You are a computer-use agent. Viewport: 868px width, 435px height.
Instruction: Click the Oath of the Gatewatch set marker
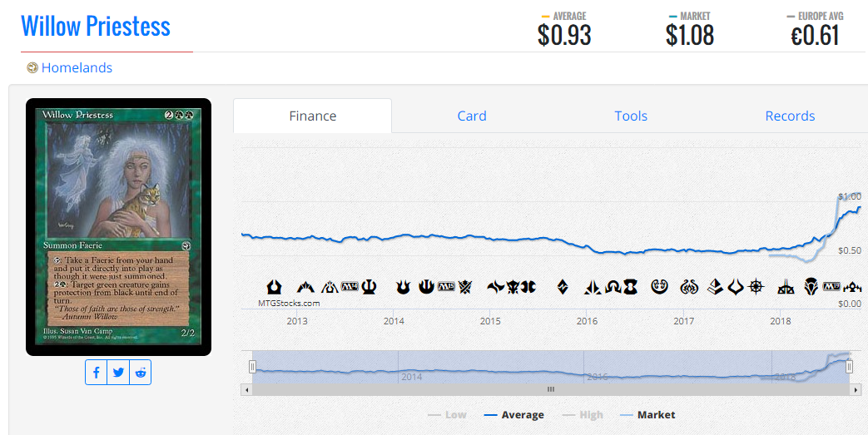[x=593, y=287]
